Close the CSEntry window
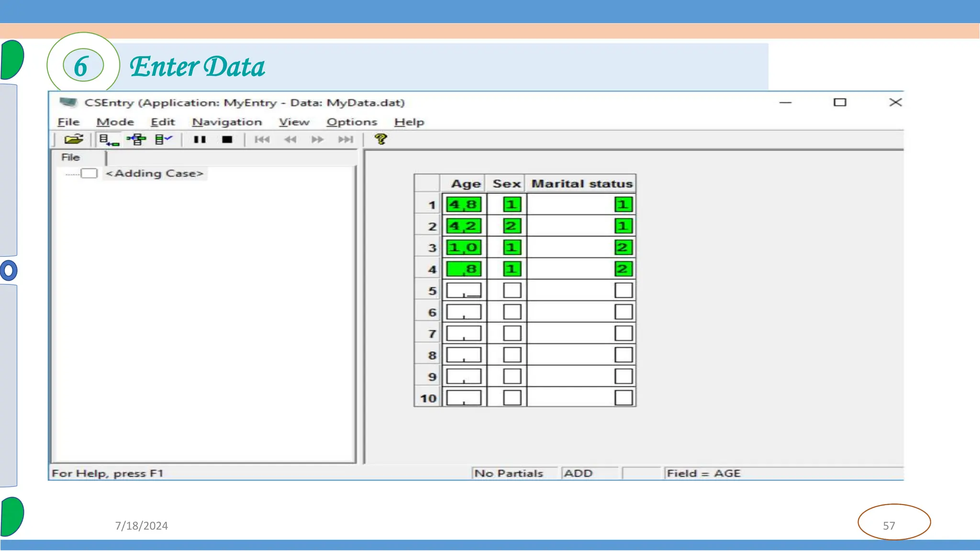 895,102
